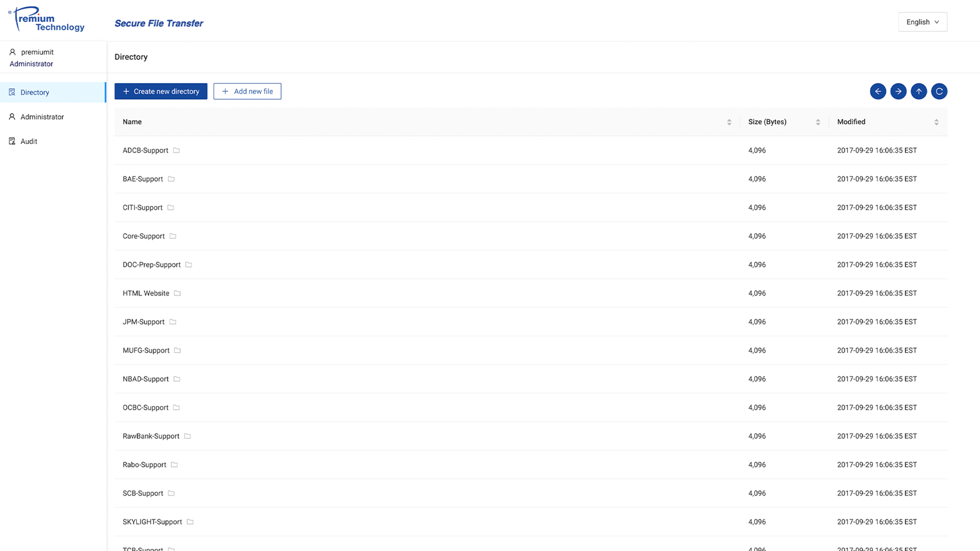The width and height of the screenshot is (980, 551).
Task: Click the back arrow navigation button
Action: pos(878,91)
